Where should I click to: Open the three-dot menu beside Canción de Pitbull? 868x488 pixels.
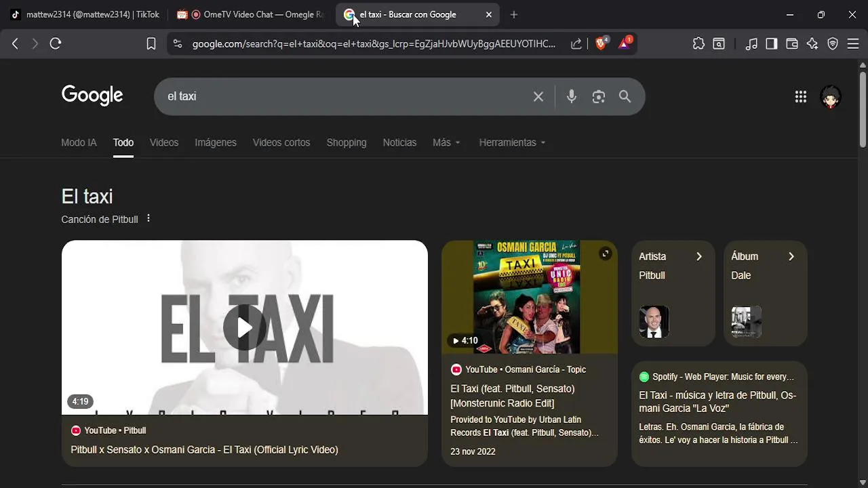coord(149,218)
